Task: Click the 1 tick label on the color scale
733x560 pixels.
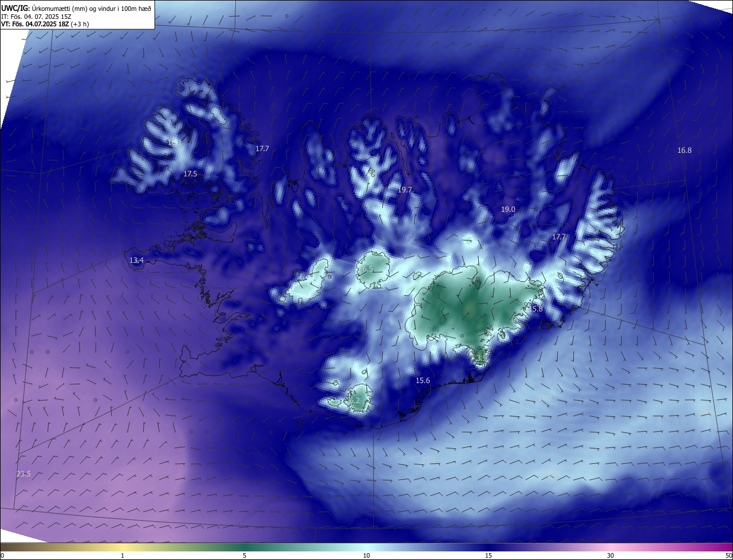Action: pyautogui.click(x=123, y=555)
